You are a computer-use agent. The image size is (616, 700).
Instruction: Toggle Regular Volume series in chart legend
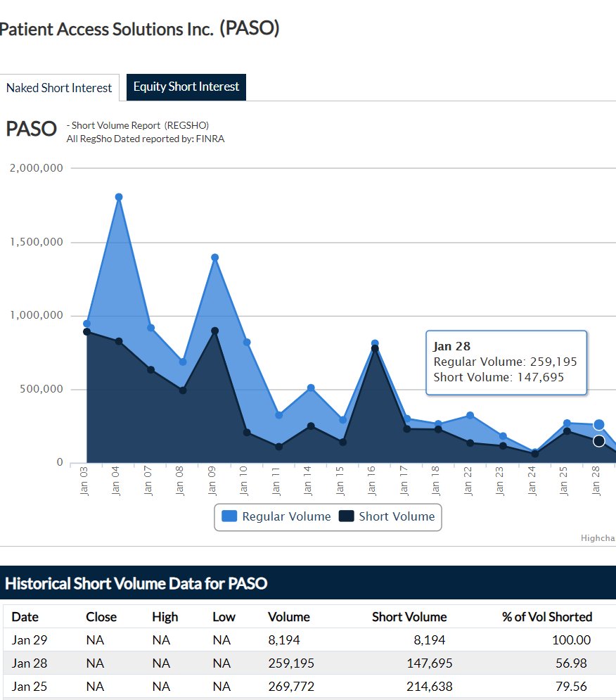pyautogui.click(x=276, y=516)
